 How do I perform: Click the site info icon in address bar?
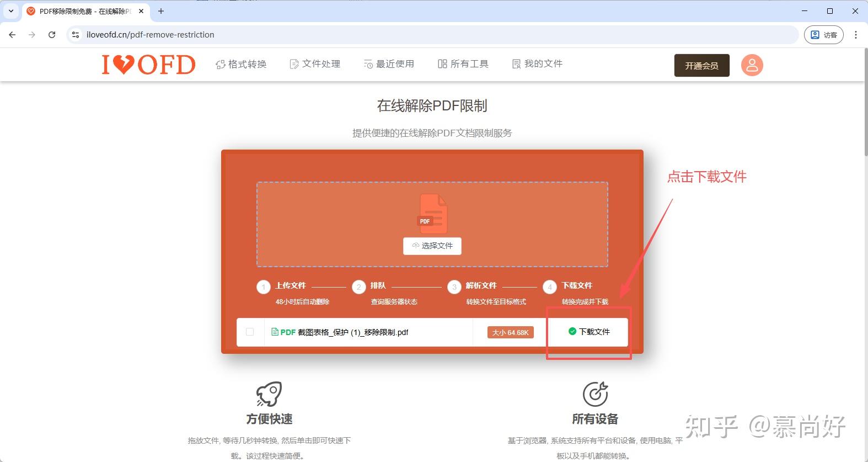point(76,34)
